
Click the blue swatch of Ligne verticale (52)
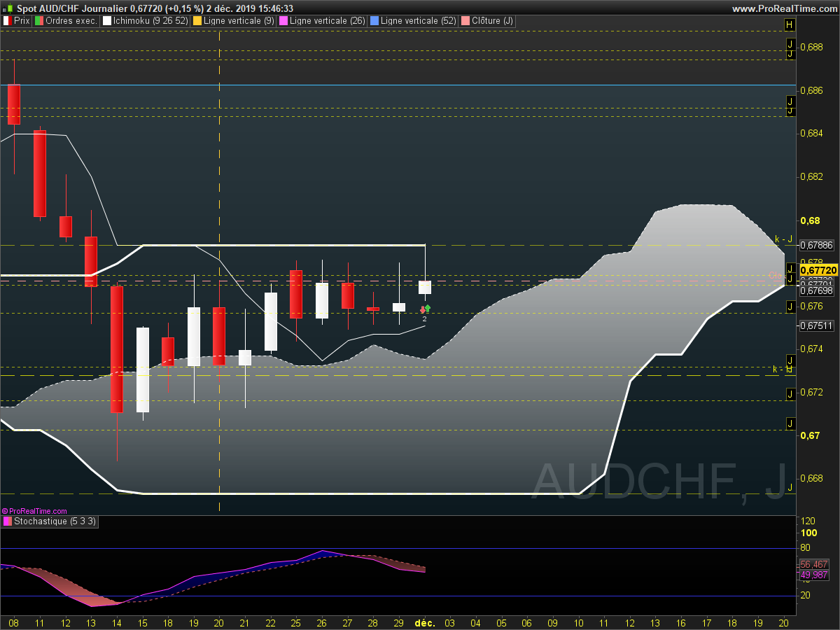tap(374, 21)
